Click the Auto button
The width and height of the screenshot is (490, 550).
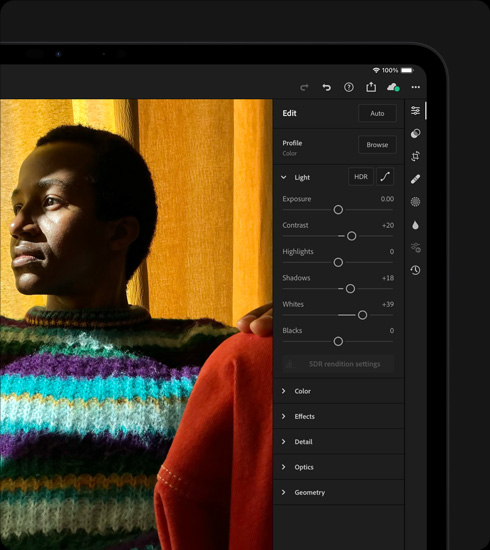tap(377, 113)
